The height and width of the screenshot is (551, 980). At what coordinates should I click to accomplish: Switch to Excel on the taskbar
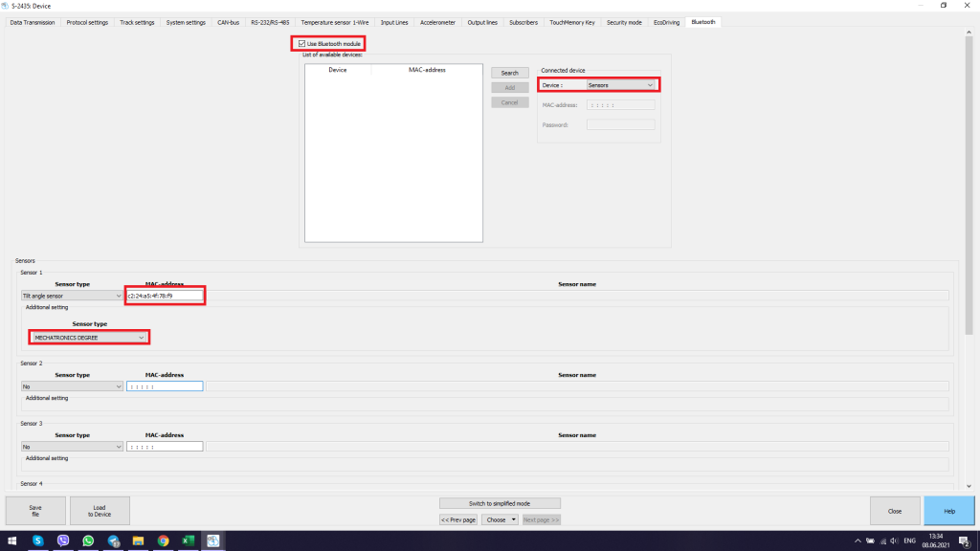click(189, 540)
